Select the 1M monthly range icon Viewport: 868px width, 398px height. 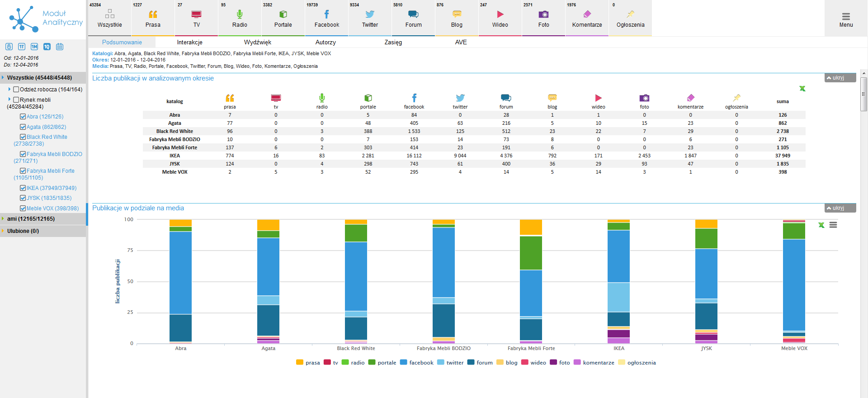pos(34,47)
